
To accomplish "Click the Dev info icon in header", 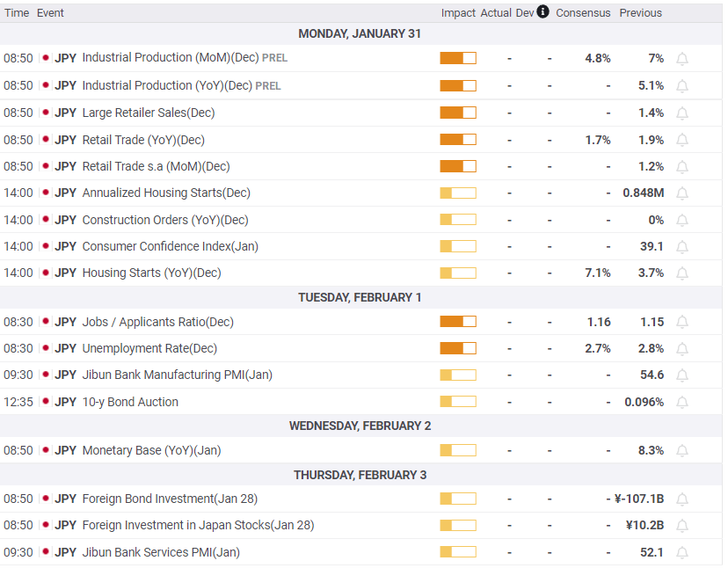I will tap(542, 12).
